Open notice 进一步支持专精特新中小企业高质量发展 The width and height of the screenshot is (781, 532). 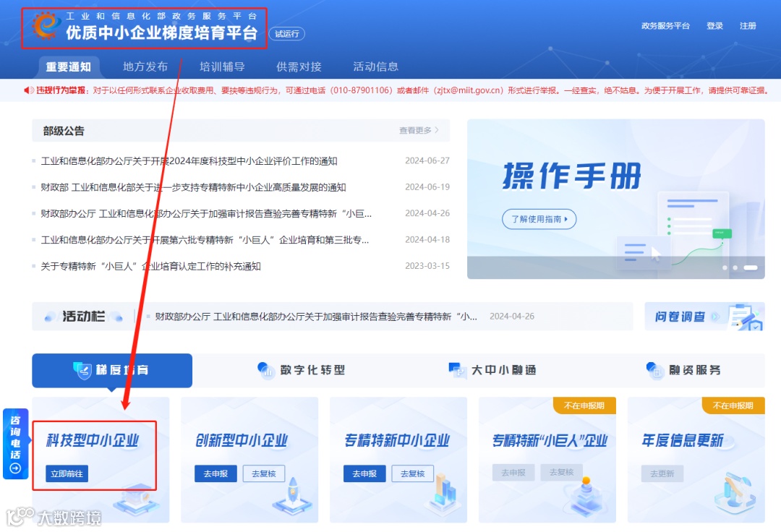193,188
